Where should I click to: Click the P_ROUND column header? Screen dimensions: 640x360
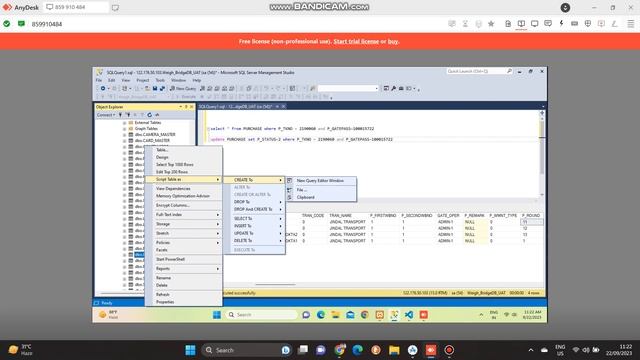click(531, 216)
